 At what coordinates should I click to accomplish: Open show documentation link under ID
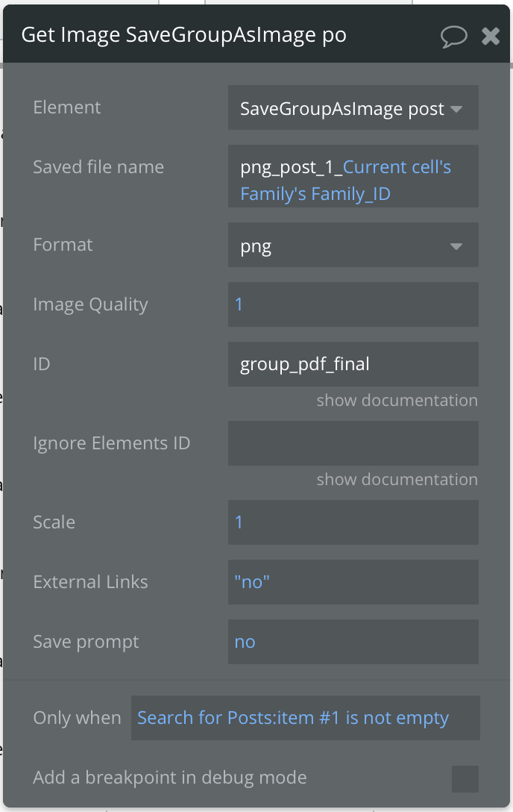[397, 400]
